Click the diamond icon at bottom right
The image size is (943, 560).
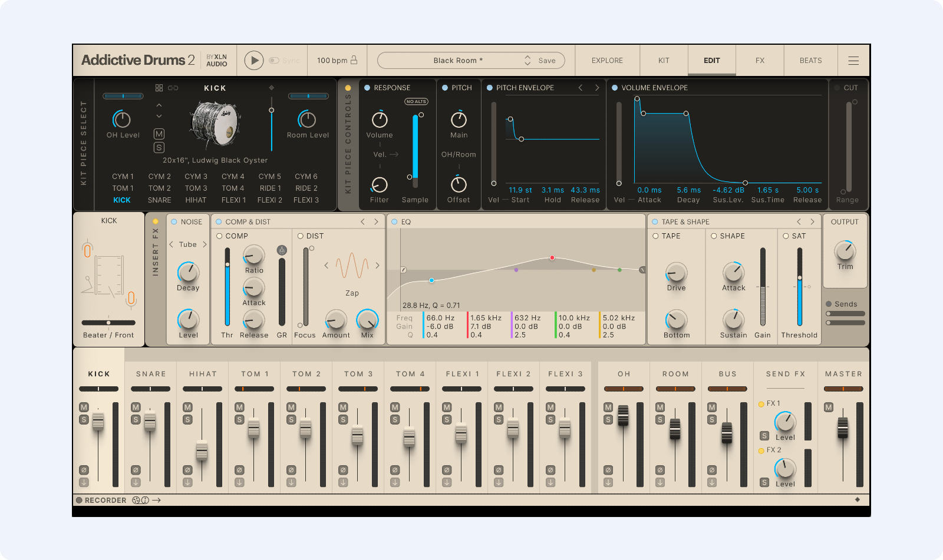coord(858,499)
